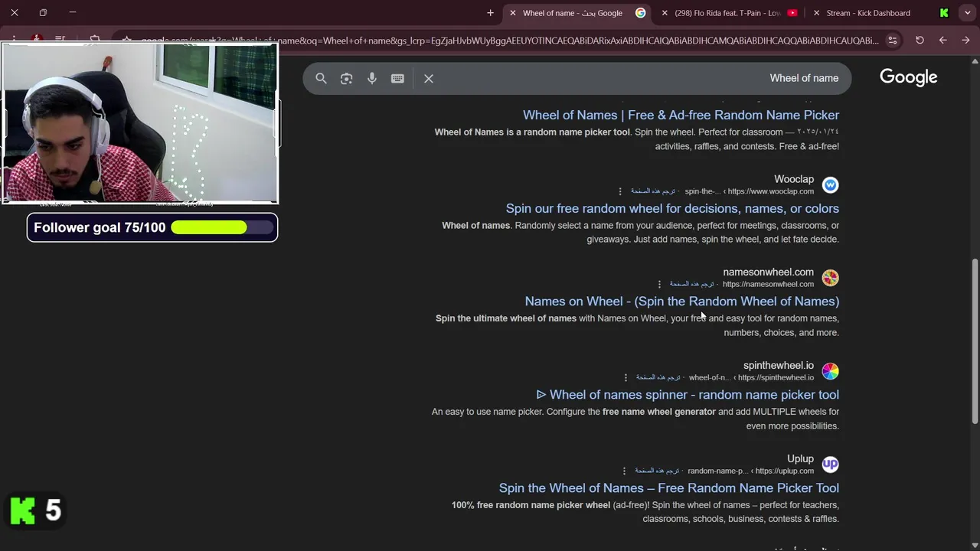Click the namesonwheel.com site name
Viewport: 980px width, 551px height.
click(x=768, y=272)
